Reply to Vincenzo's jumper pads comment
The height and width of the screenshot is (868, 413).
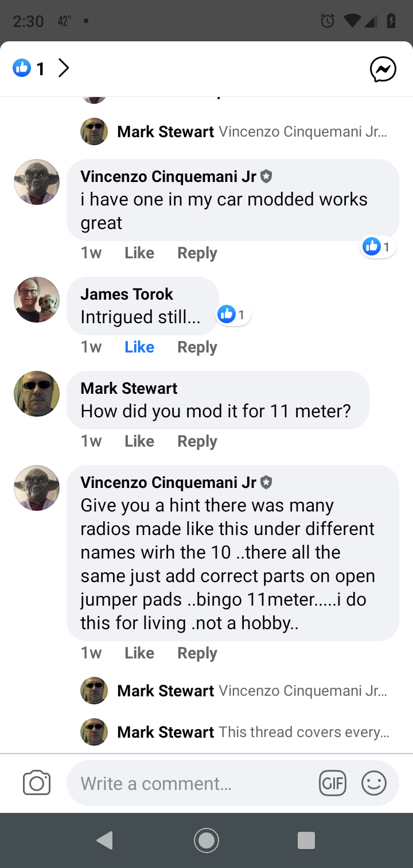click(197, 653)
